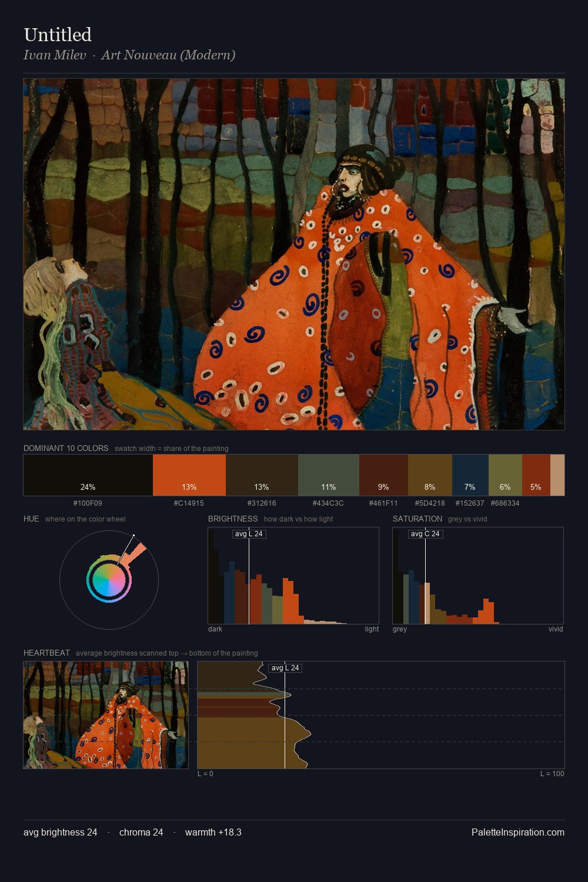Screen dimensions: 588x882
Task: Click the ochre brown 8% swatch
Action: click(x=430, y=475)
